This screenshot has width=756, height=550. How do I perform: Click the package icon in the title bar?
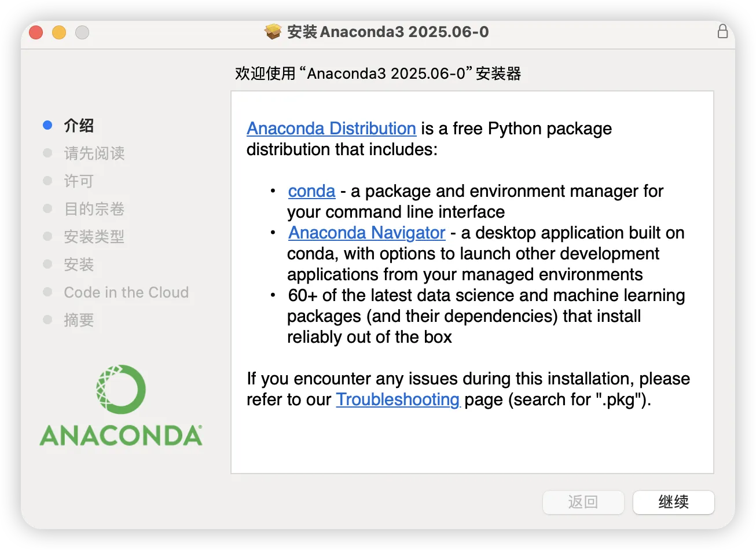coord(273,32)
